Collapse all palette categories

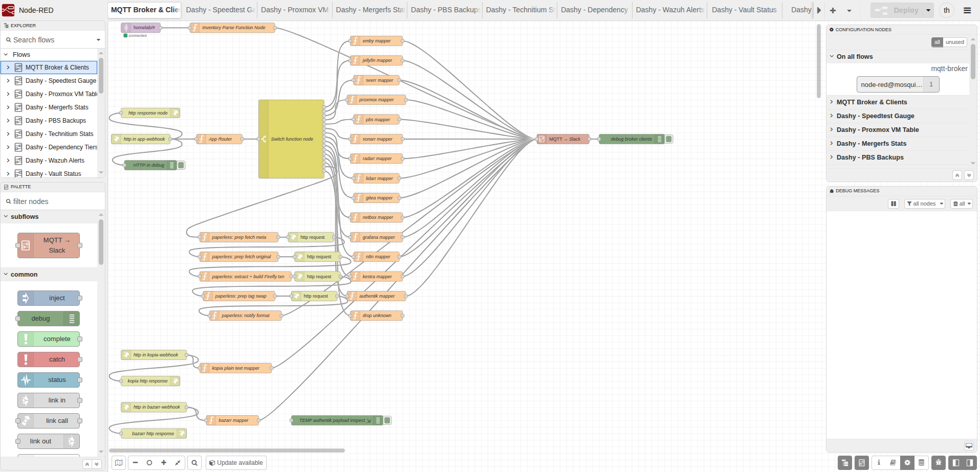87,464
